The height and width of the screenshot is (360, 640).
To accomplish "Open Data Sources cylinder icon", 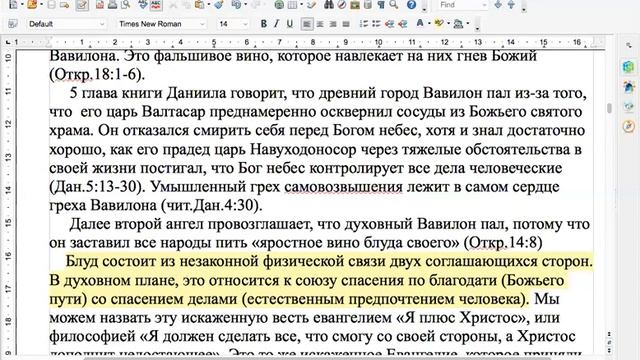I will (368, 4).
